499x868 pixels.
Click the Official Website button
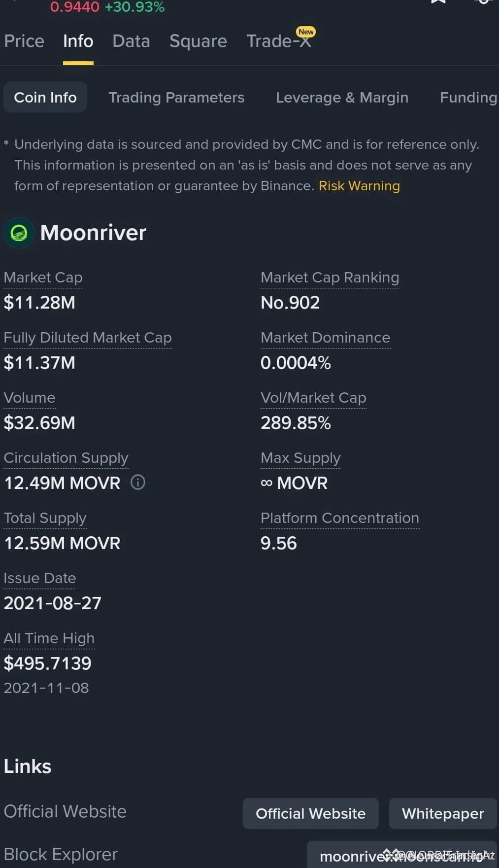tap(310, 813)
